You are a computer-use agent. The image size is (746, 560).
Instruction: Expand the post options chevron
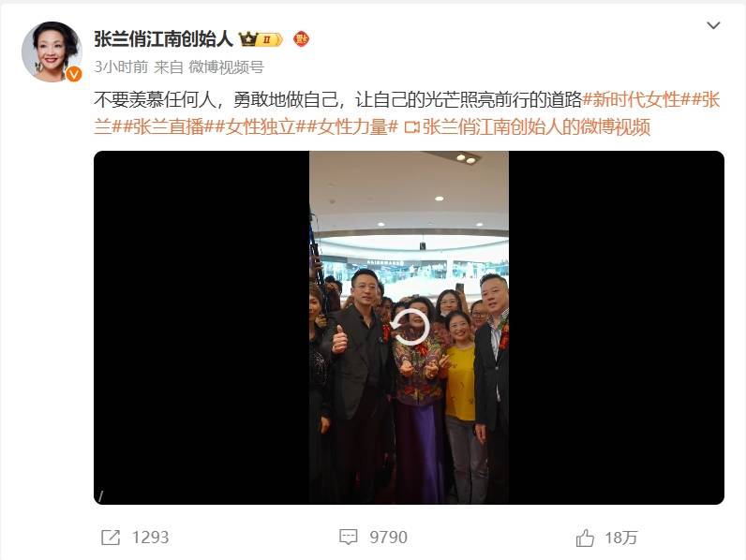[x=713, y=25]
